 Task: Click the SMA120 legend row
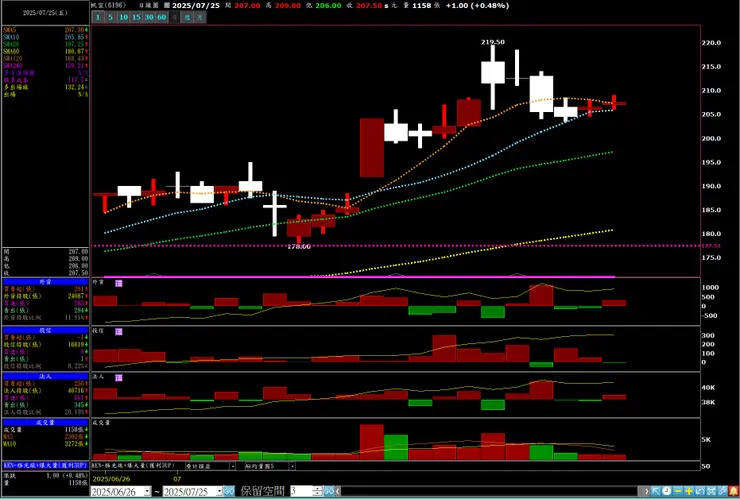(46, 58)
